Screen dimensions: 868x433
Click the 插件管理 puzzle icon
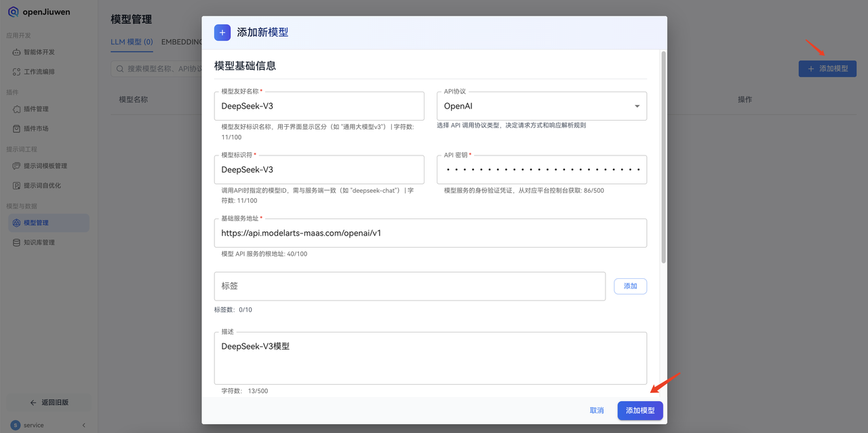point(17,109)
